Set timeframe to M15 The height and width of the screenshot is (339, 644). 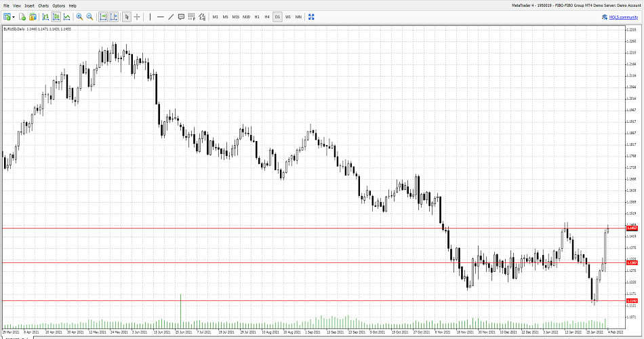[235, 16]
